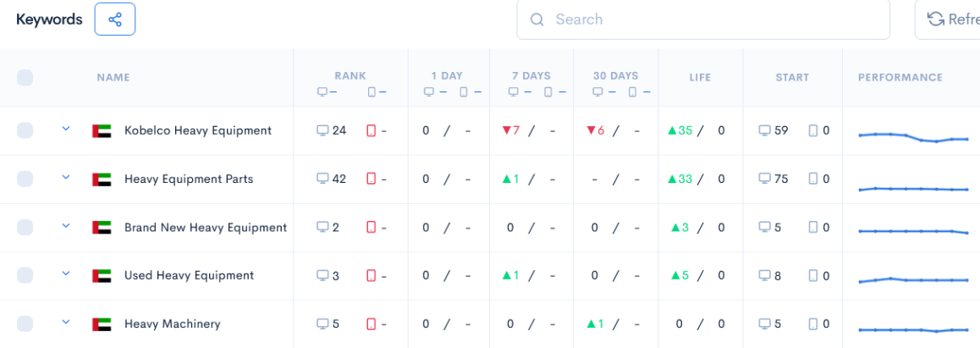980x348 pixels.
Task: Focus the Search input field
Action: (703, 19)
